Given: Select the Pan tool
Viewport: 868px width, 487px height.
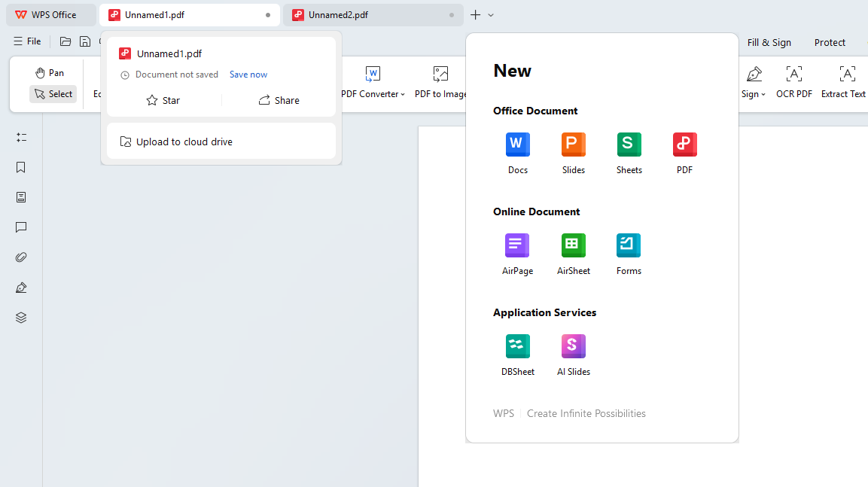Looking at the screenshot, I should click(x=50, y=73).
